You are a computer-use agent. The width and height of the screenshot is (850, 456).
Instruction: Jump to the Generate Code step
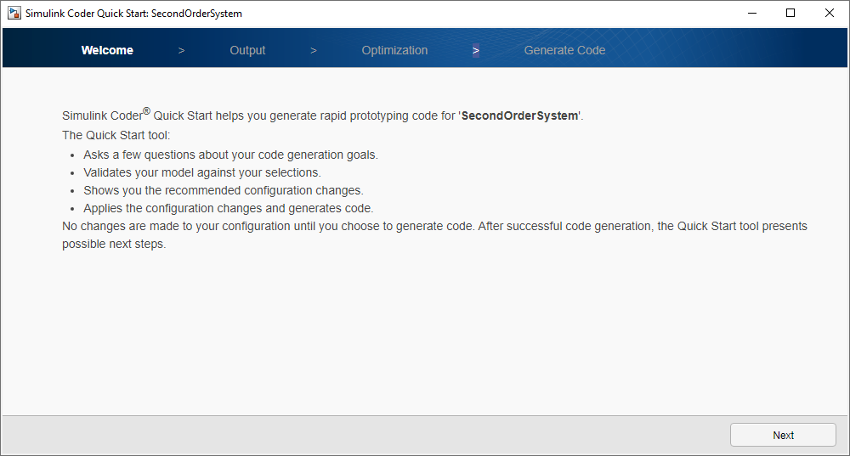tap(564, 50)
